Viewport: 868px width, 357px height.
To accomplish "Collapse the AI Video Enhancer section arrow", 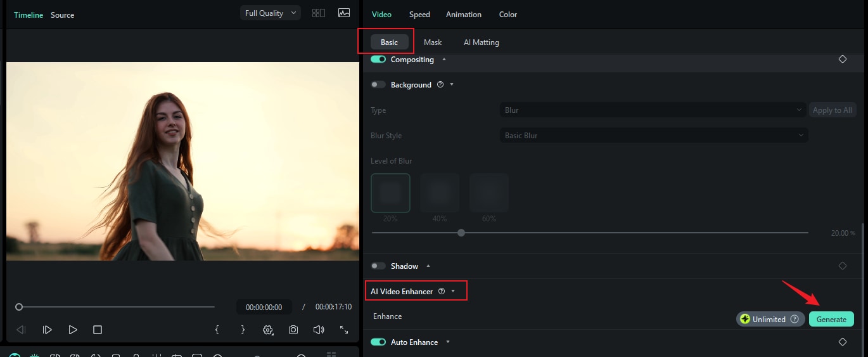I will [453, 292].
